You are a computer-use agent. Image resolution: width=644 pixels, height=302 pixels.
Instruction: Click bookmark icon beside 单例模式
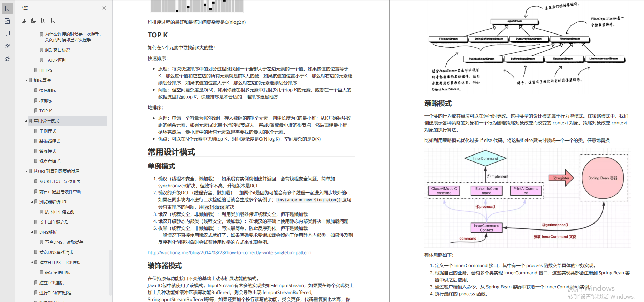point(36,131)
